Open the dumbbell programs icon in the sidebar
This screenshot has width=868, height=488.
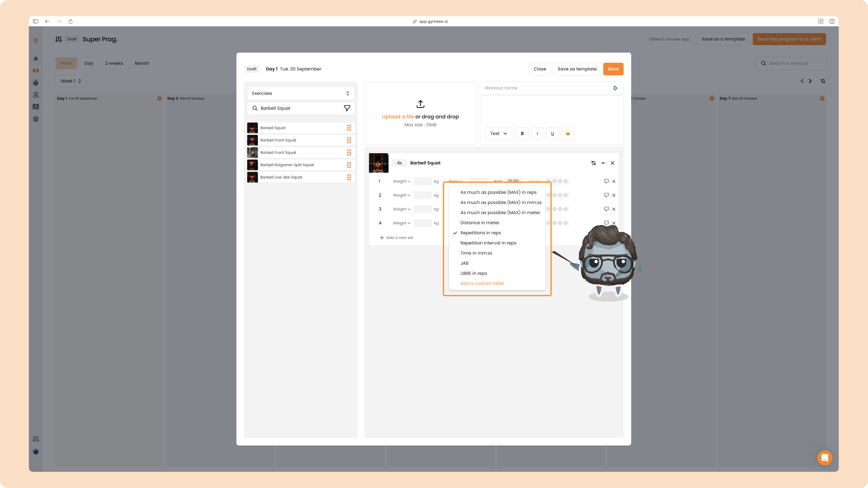click(x=36, y=70)
